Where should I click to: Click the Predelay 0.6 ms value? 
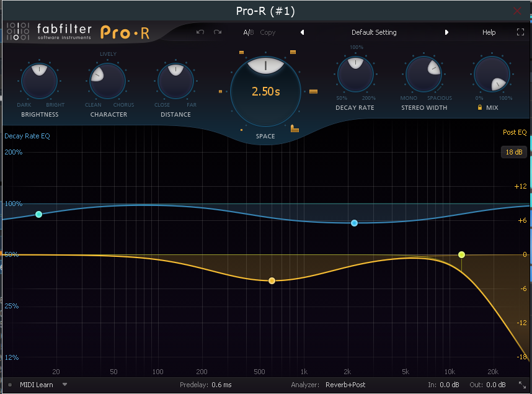tap(221, 385)
